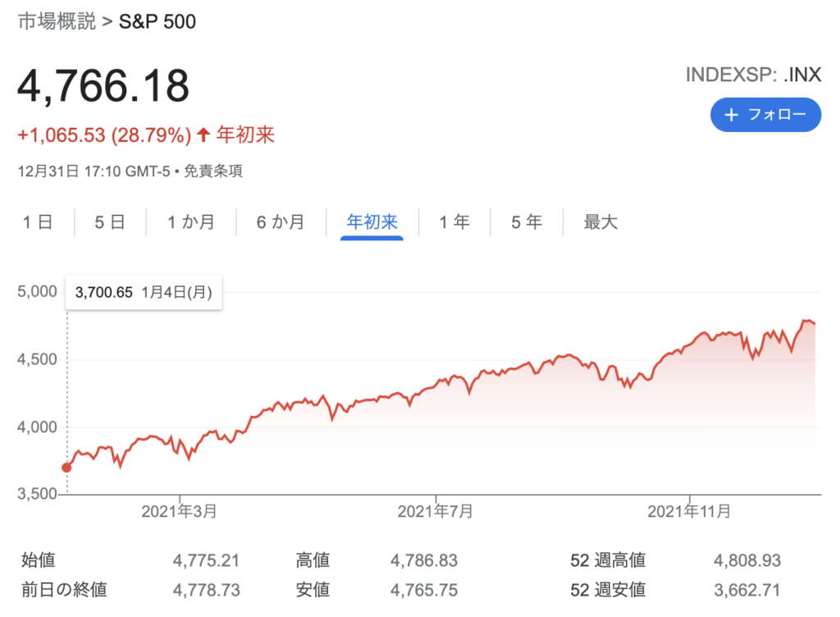Select the 1日 range tab
840x617 pixels.
point(38,222)
